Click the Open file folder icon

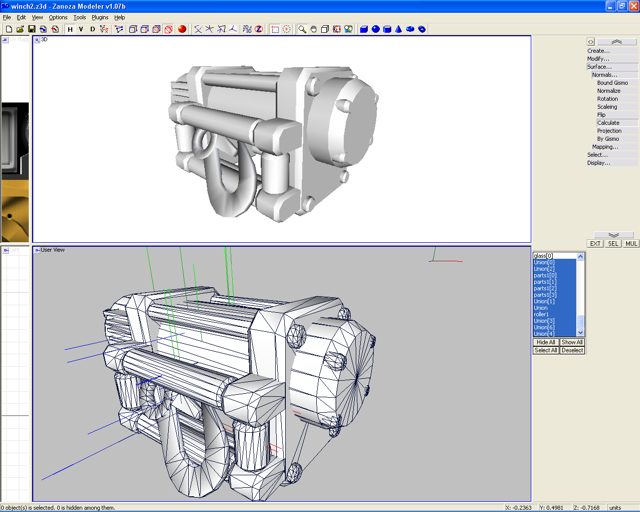(x=20, y=29)
